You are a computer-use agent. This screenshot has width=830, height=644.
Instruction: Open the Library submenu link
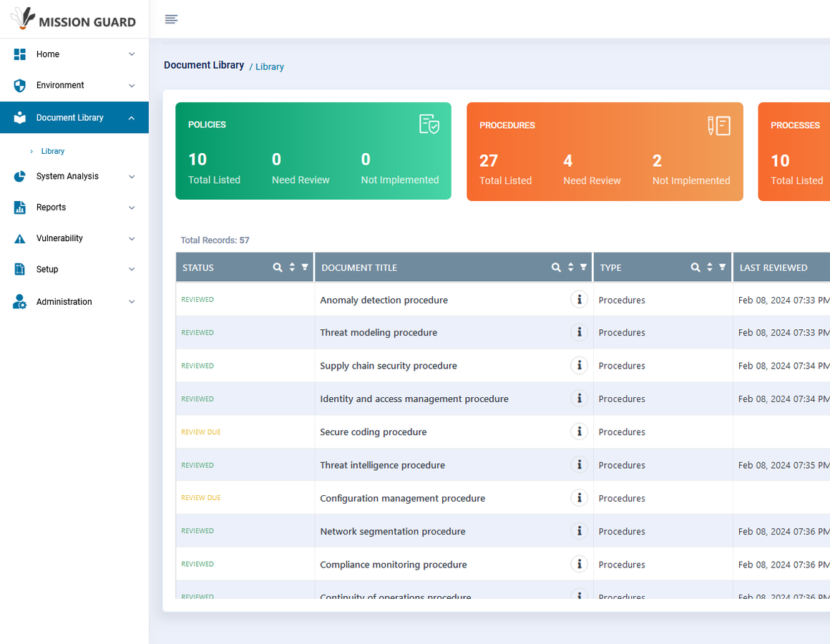(52, 152)
